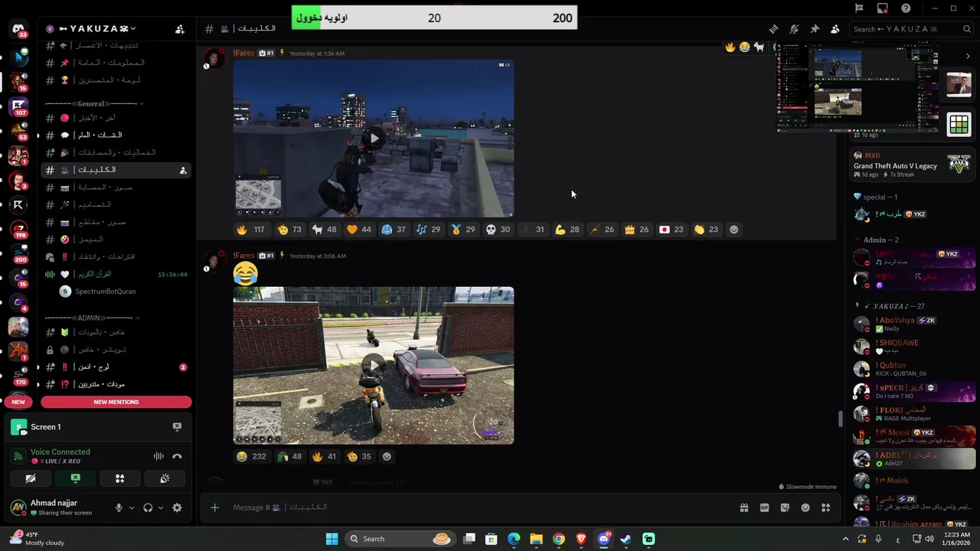This screenshot has height=551, width=980.
Task: Toggle crown reaction with count 26
Action: [x=637, y=230]
